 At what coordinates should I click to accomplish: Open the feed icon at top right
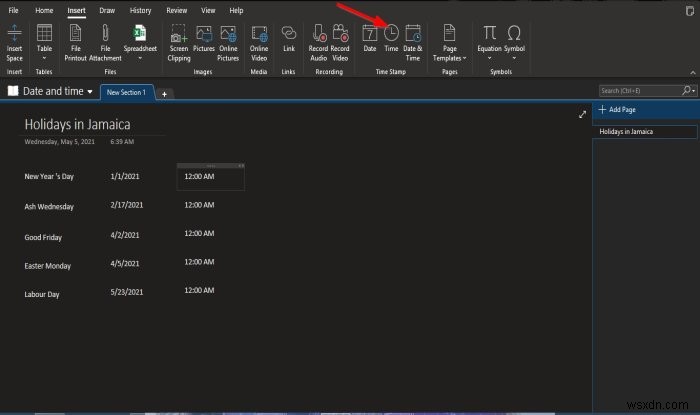coord(690,11)
